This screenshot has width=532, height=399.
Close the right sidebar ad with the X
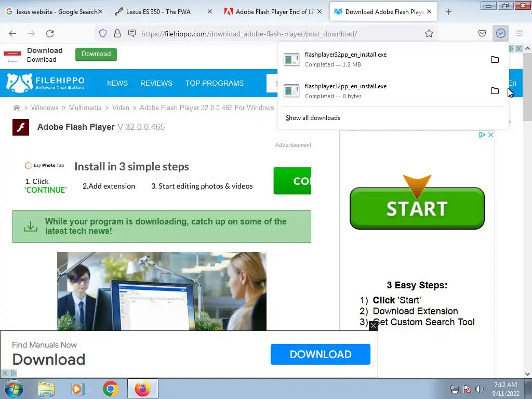coord(490,135)
